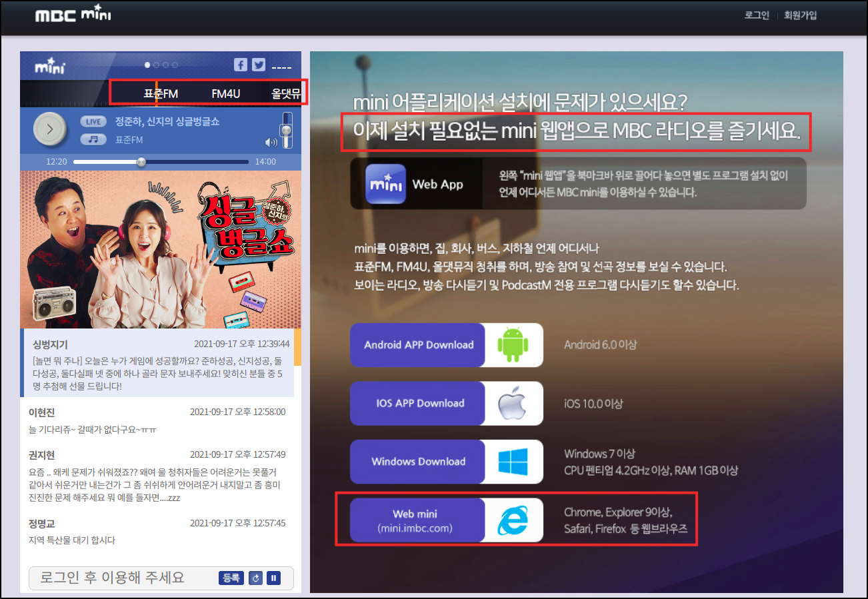Image resolution: width=868 pixels, height=599 pixels.
Task: Open the Twitter share icon
Action: coord(259,65)
